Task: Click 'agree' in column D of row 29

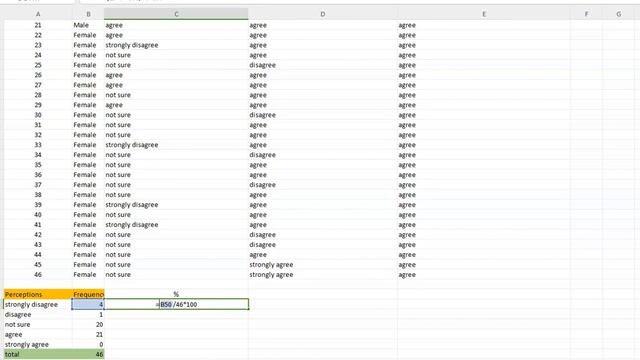Action: click(258, 105)
